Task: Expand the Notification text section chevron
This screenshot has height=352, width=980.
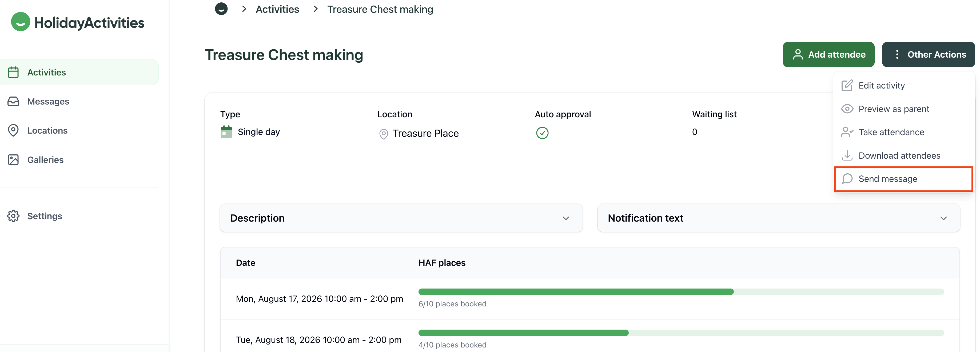Action: pos(943,218)
